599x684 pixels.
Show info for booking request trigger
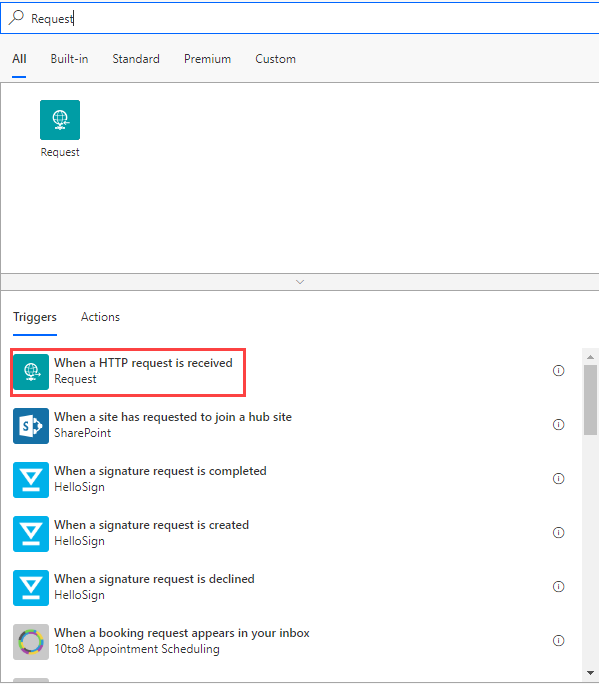tap(558, 641)
